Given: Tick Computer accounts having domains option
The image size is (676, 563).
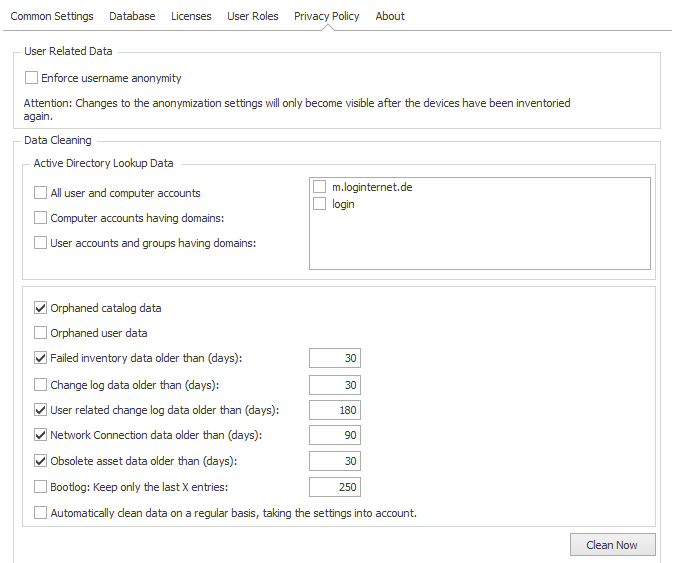Looking at the screenshot, I should (40, 218).
